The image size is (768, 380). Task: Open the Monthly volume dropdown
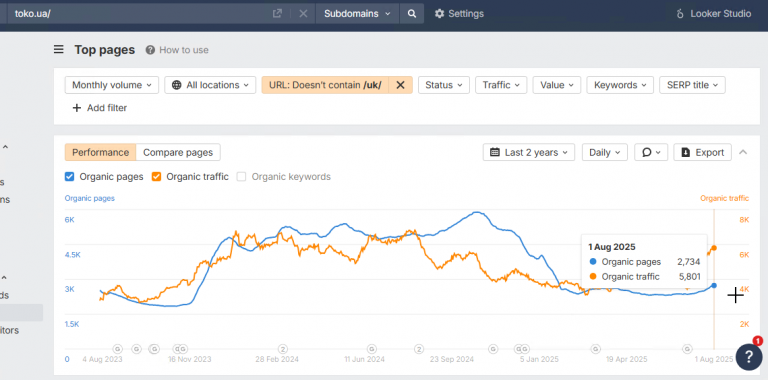112,85
